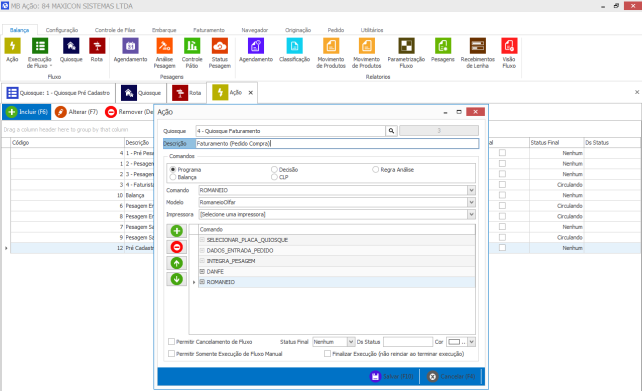The image size is (642, 391).
Task: Click the Código column header
Action: [x=68, y=142]
